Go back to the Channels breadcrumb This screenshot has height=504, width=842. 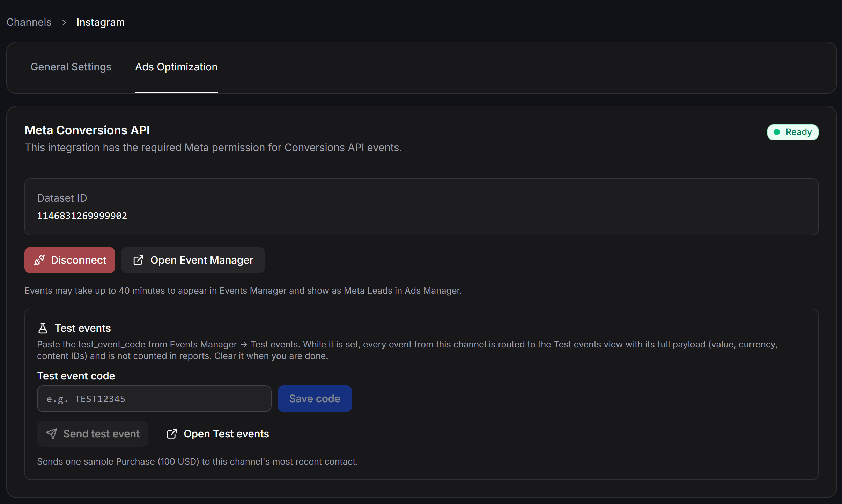click(x=29, y=22)
